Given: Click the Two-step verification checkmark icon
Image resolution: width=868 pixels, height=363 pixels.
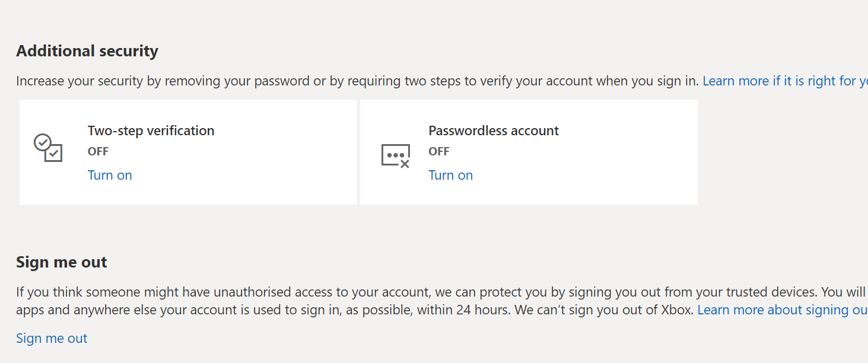Looking at the screenshot, I should click(48, 148).
